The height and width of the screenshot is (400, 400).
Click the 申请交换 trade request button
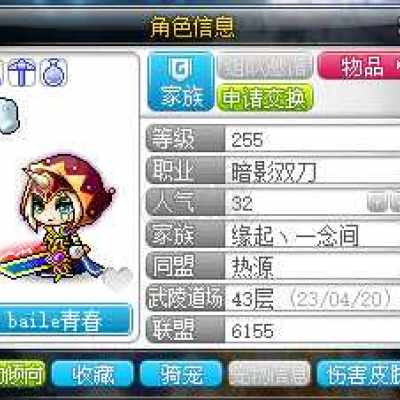[x=265, y=98]
